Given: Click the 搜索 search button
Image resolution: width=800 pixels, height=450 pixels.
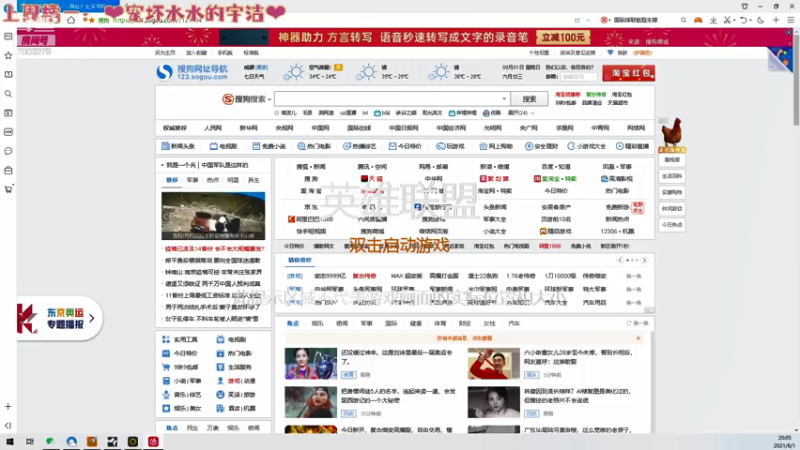Looking at the screenshot, I should point(529,99).
